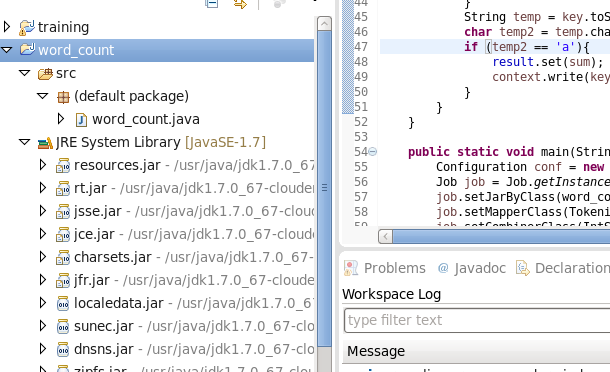Click the sunec.jar archive icon
The width and height of the screenshot is (610, 372).
click(x=63, y=326)
